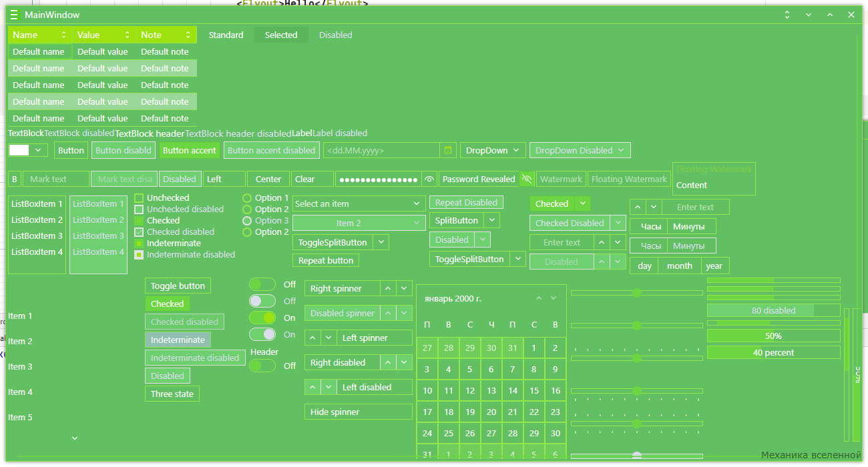This screenshot has height=467, width=868.
Task: Select the Option 1 radio button
Action: coord(247,198)
